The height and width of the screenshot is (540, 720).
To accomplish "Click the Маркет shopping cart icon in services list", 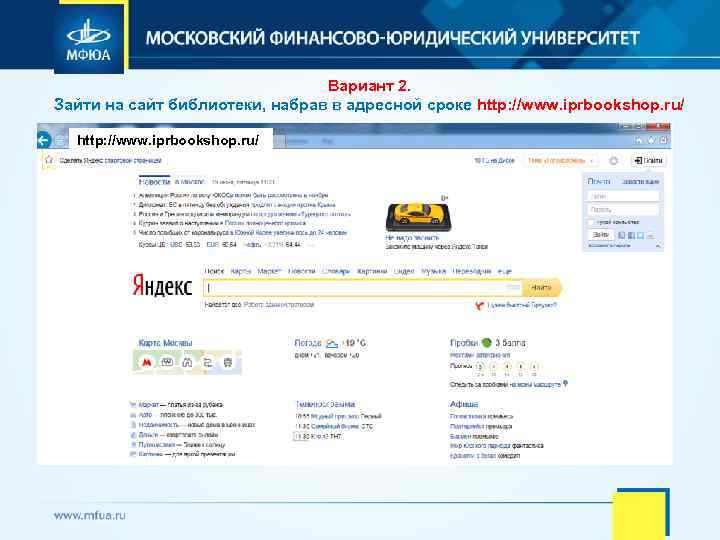I will pos(133,405).
